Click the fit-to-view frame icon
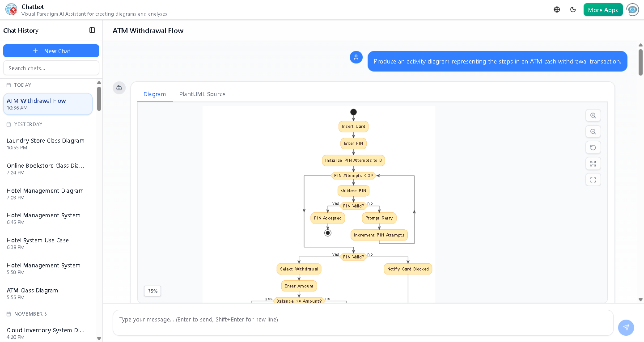644x342 pixels. [593, 179]
